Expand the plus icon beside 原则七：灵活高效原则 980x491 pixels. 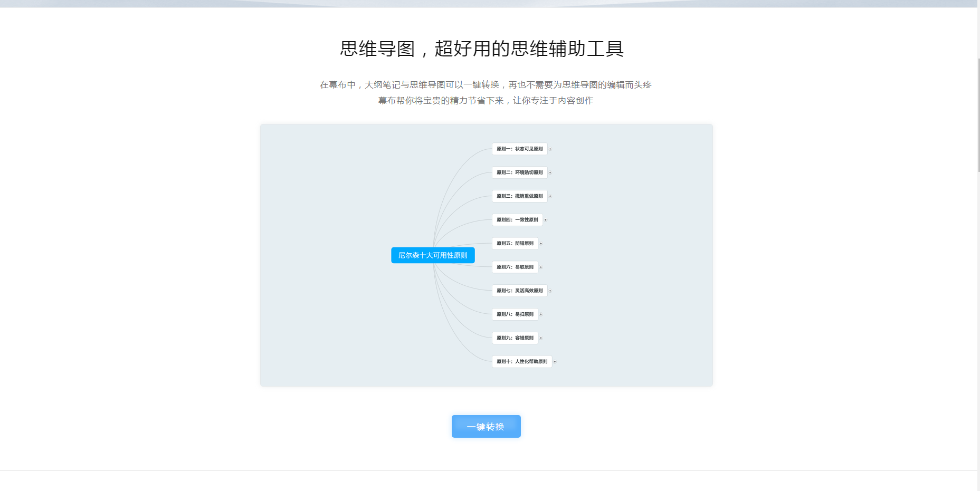(550, 291)
